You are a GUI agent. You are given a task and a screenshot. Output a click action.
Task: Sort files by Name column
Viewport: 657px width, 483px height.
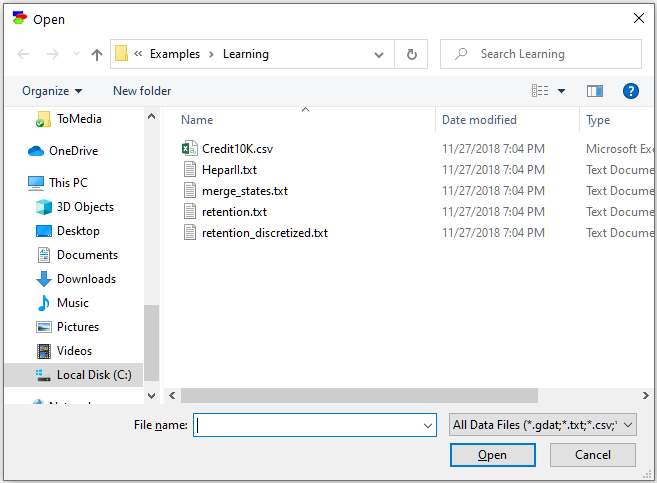pos(197,120)
